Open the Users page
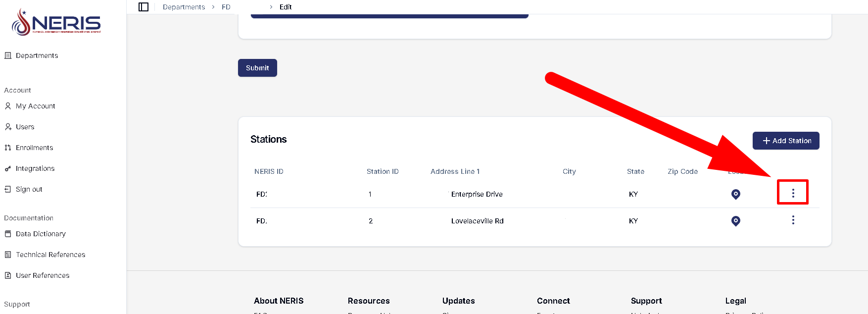This screenshot has width=868, height=314. click(x=25, y=127)
